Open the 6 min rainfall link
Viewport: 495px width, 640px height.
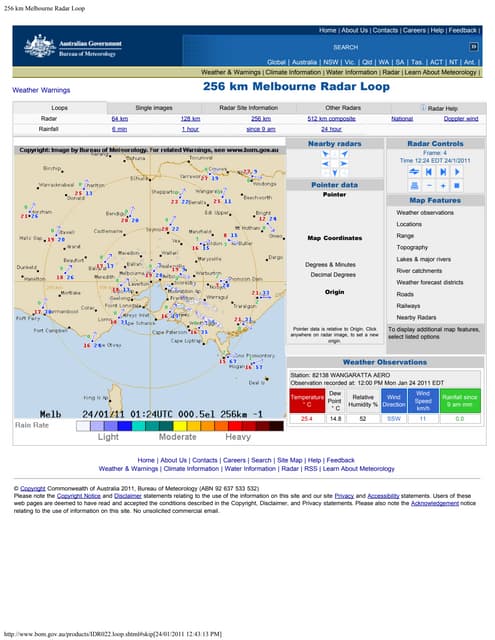[120, 129]
